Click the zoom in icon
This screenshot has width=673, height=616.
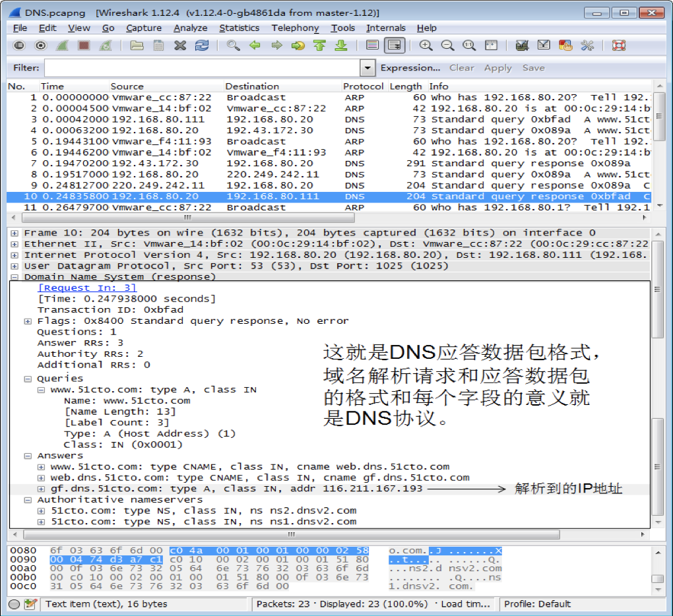[x=426, y=46]
